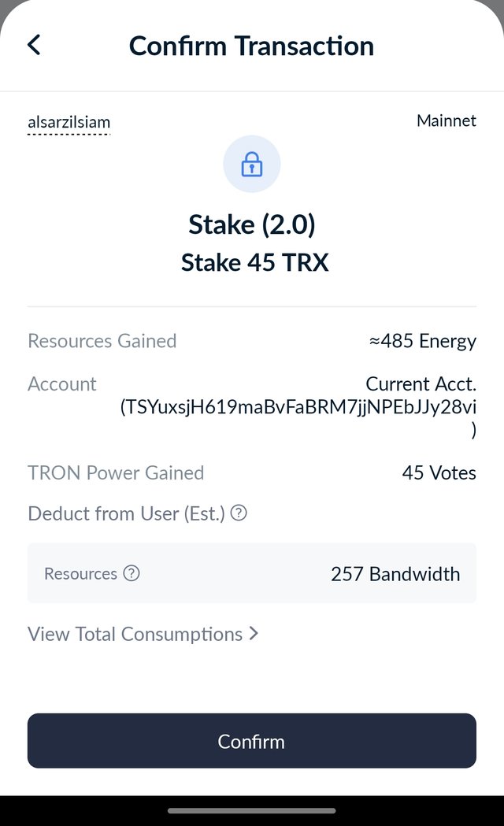Tap the alsarzilsiam wallet name
This screenshot has height=826, width=504.
tap(69, 123)
